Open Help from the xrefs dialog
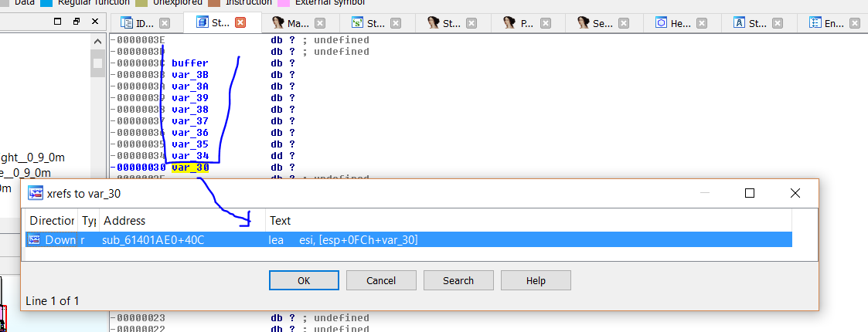The image size is (868, 332). pyautogui.click(x=536, y=280)
